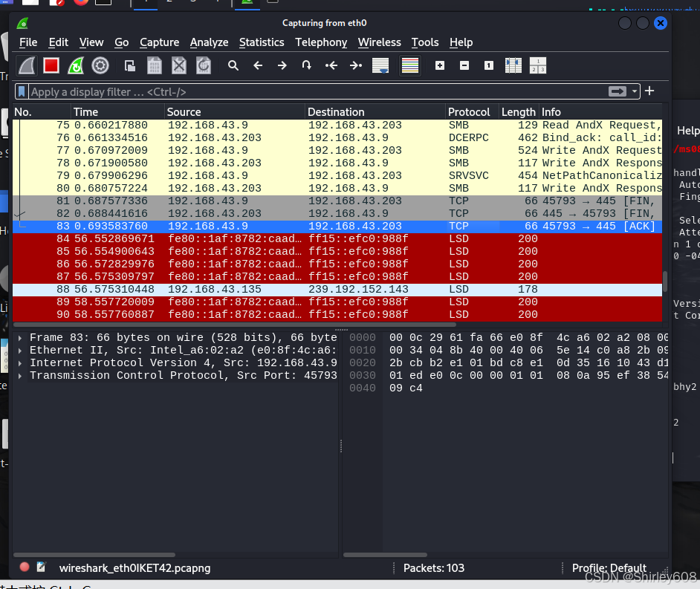Screen dimensions: 700x589
Task: Click the start capture shark fin icon
Action: (27, 66)
